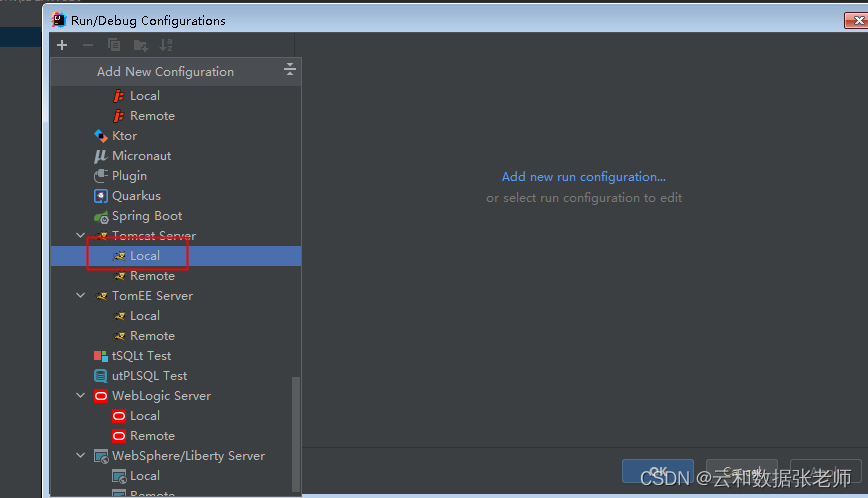Choose the Plugin configuration type
The height and width of the screenshot is (498, 868).
click(x=176, y=176)
